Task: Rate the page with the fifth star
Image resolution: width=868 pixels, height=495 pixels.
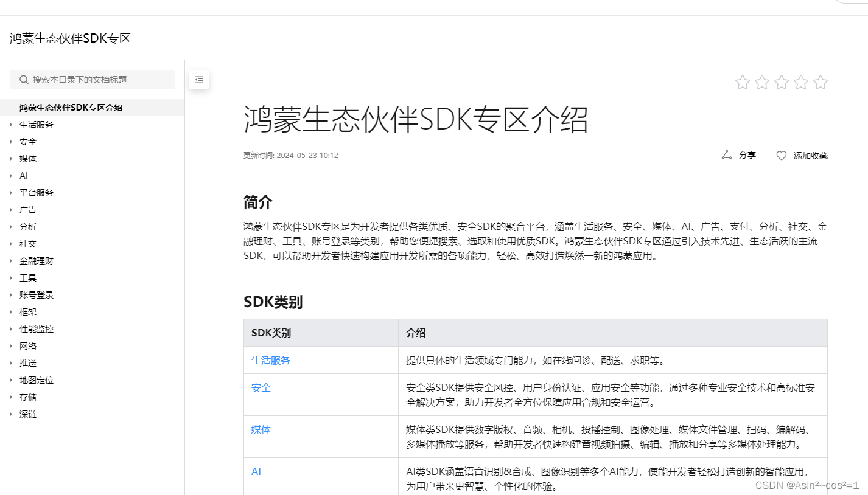Action: pyautogui.click(x=821, y=82)
